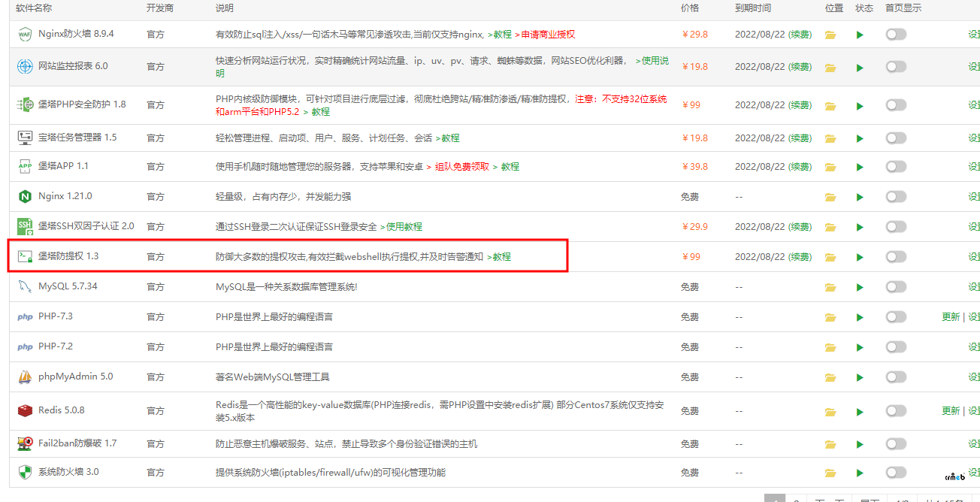Click status play icon for PHP-7.2
The height and width of the screenshot is (502, 980).
tap(860, 347)
